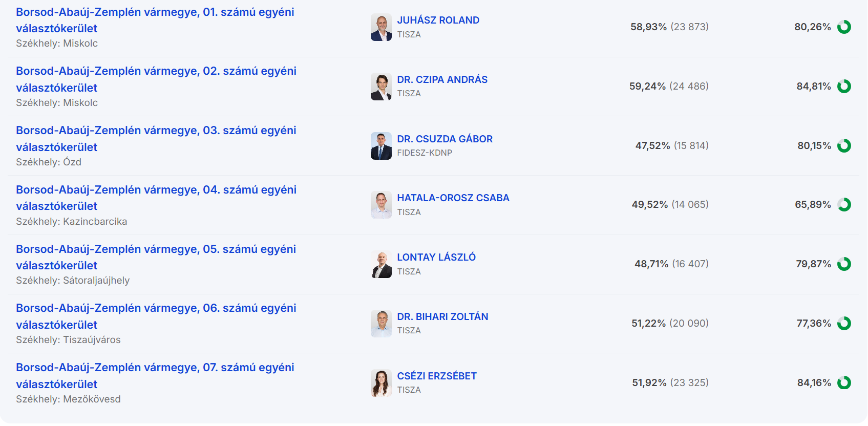Click Dr. Csuzda Gábor's portrait photo
Viewport: 868px width, 426px height.
(x=381, y=146)
